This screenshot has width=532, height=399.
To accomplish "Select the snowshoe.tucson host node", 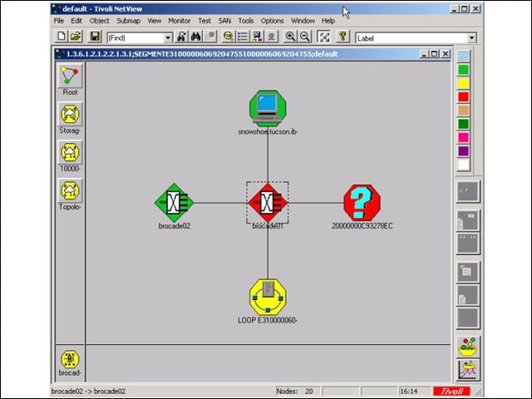I will click(x=268, y=108).
